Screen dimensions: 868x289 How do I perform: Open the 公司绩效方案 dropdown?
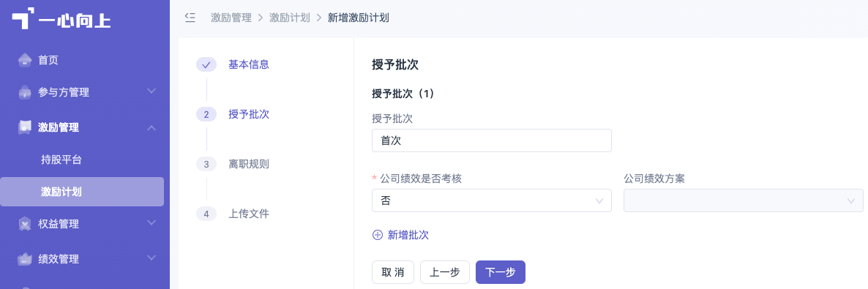(744, 200)
